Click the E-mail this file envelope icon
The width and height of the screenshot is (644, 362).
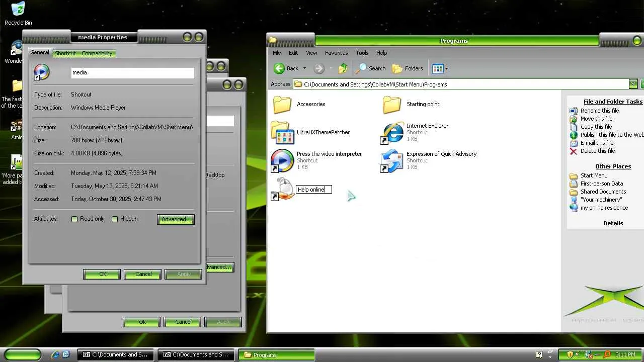[x=573, y=143]
